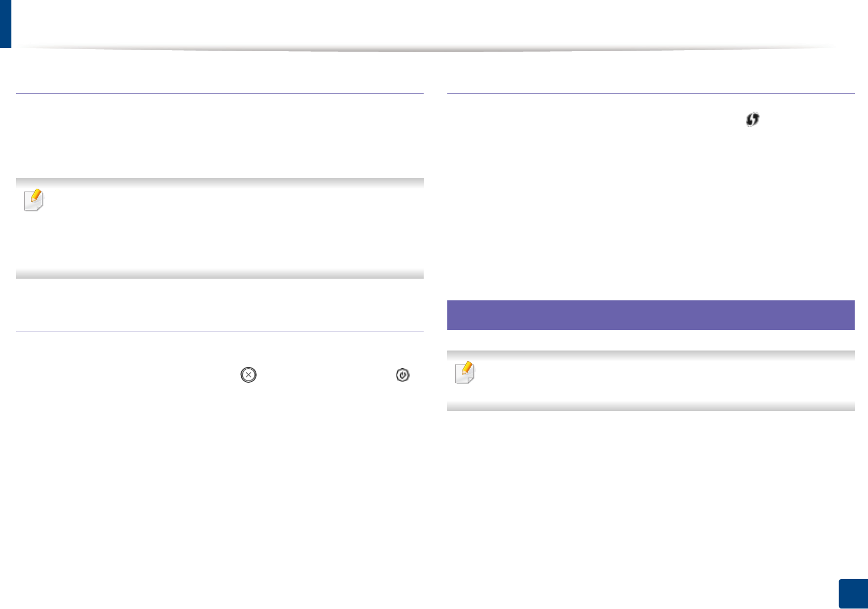Viewport: 868px width, 609px height.
Task: Click top gray bar of left note box
Action: click(x=220, y=182)
